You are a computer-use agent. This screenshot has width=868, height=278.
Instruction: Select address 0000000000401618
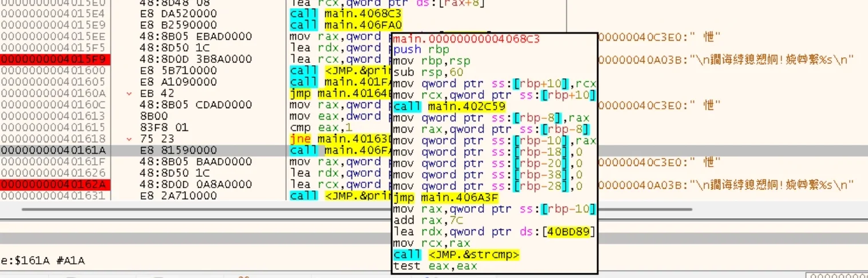[53, 139]
